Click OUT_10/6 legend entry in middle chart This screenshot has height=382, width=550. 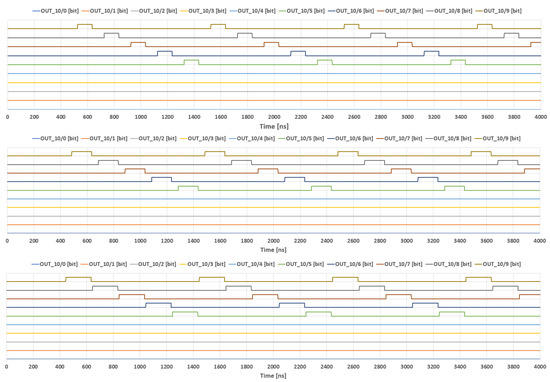click(350, 139)
